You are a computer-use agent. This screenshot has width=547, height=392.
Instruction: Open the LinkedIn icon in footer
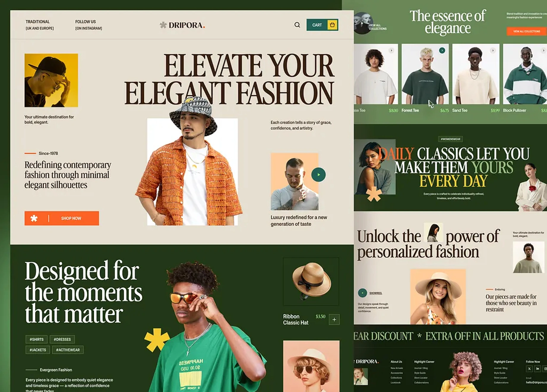537,369
